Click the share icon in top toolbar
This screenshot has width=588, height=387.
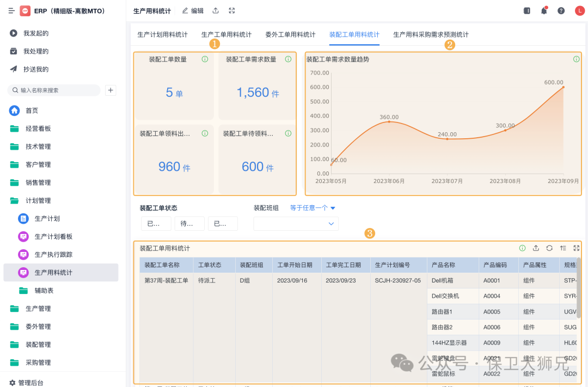tap(216, 11)
